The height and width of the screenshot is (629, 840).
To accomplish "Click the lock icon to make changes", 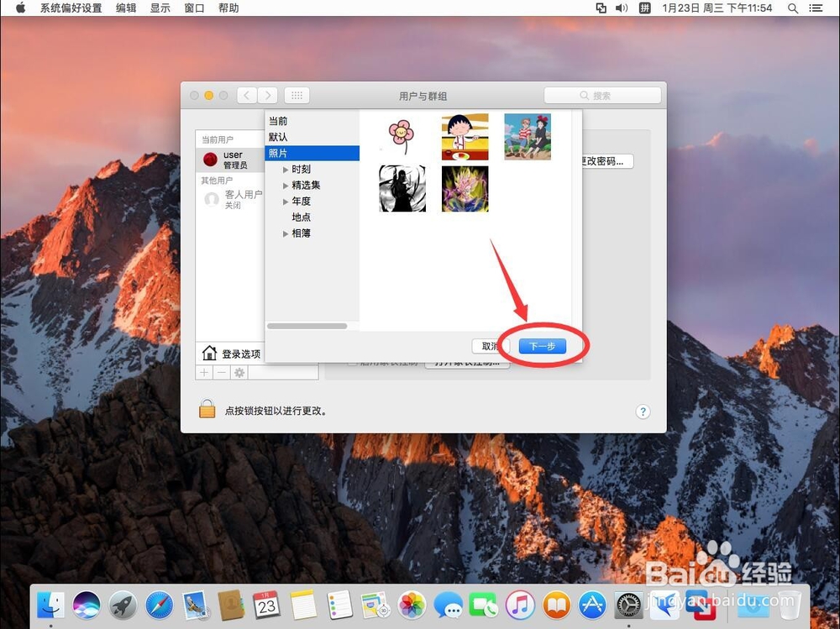I will pos(207,409).
